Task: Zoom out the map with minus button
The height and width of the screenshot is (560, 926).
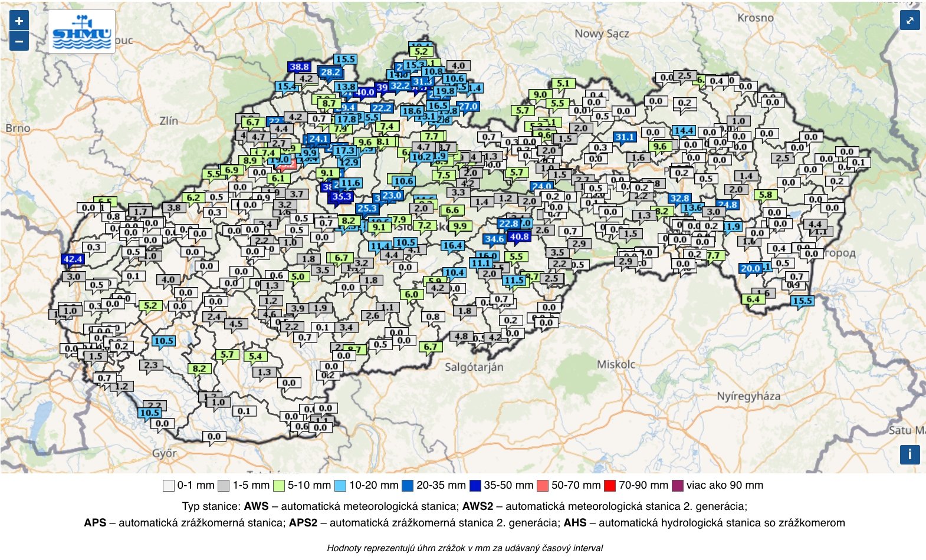Action: click(x=19, y=41)
